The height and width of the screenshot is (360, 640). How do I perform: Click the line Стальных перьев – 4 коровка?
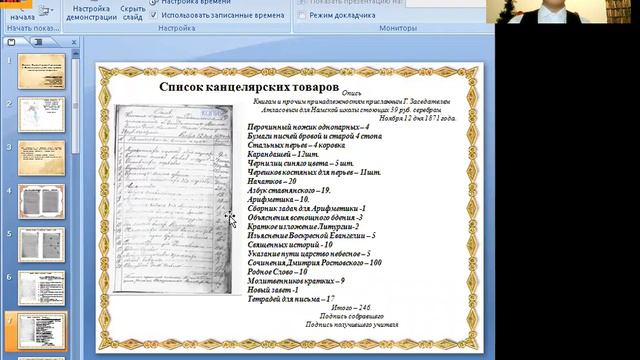296,145
